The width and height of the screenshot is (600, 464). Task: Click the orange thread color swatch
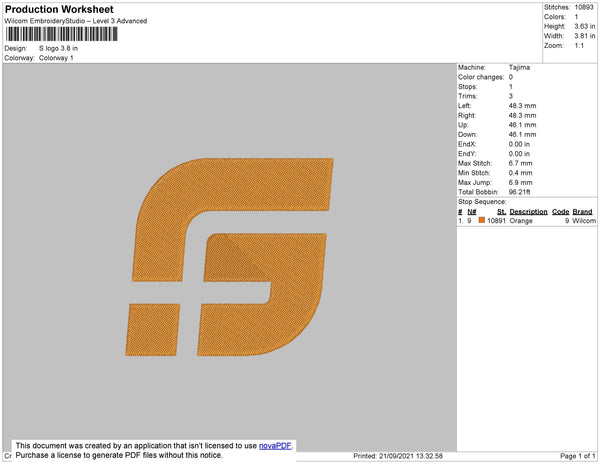point(482,220)
